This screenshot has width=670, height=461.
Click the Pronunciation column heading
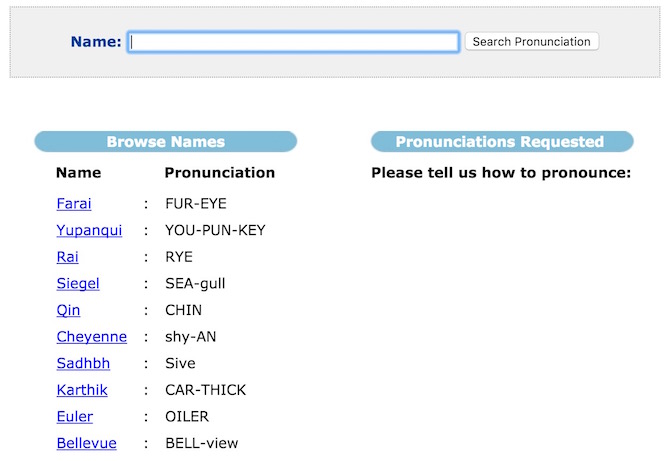tap(219, 173)
